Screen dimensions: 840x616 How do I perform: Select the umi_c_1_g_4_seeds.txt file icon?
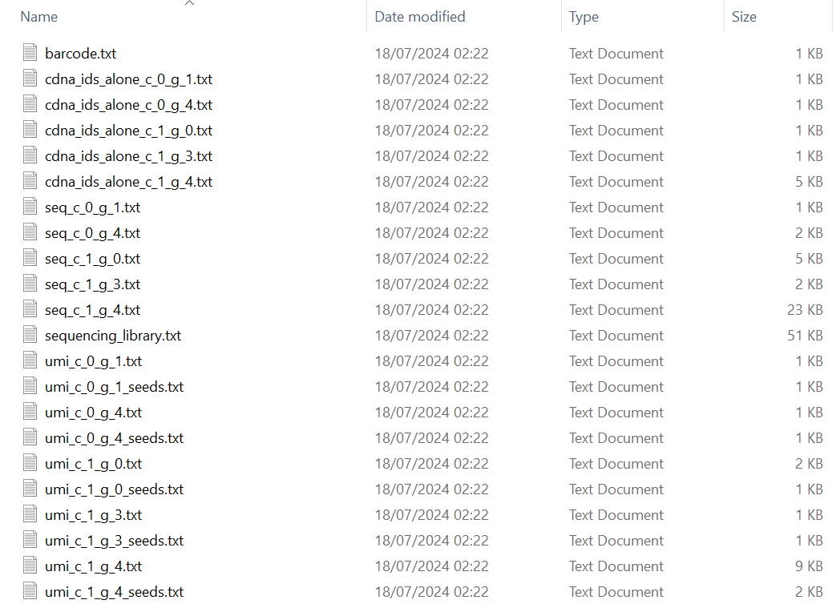30,591
